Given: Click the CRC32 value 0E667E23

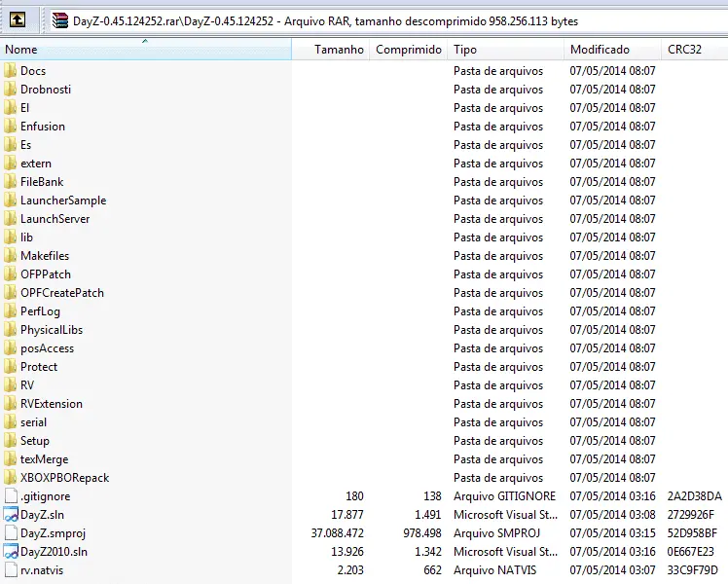Looking at the screenshot, I should pyautogui.click(x=690, y=552).
